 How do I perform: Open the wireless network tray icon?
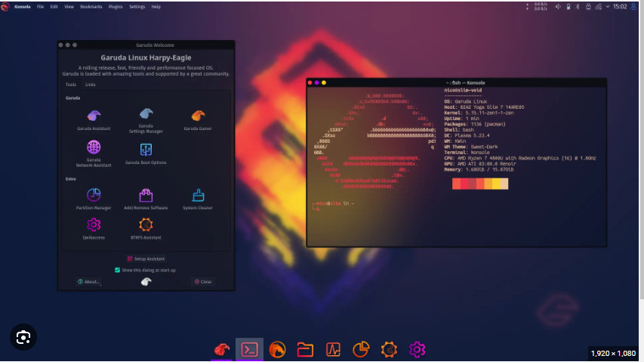coord(599,7)
